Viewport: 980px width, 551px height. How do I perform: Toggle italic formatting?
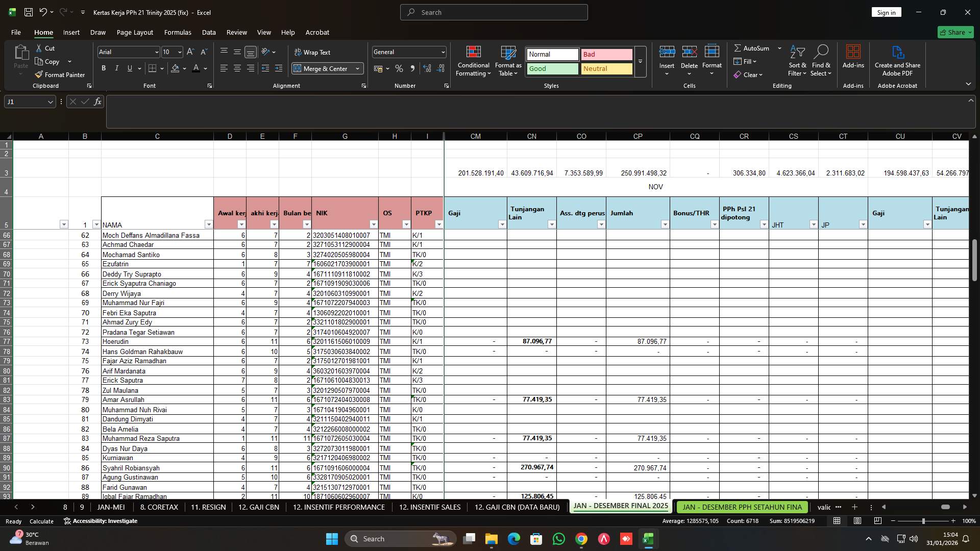116,68
